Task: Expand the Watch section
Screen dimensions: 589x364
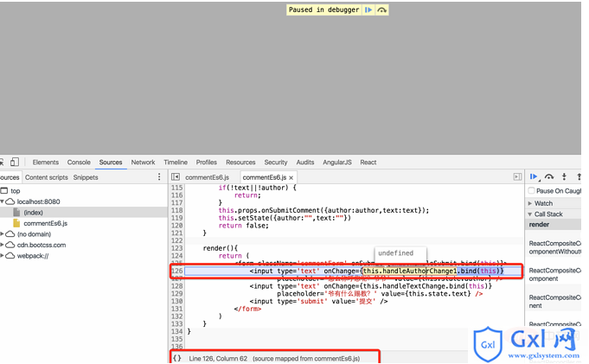Action: point(530,203)
